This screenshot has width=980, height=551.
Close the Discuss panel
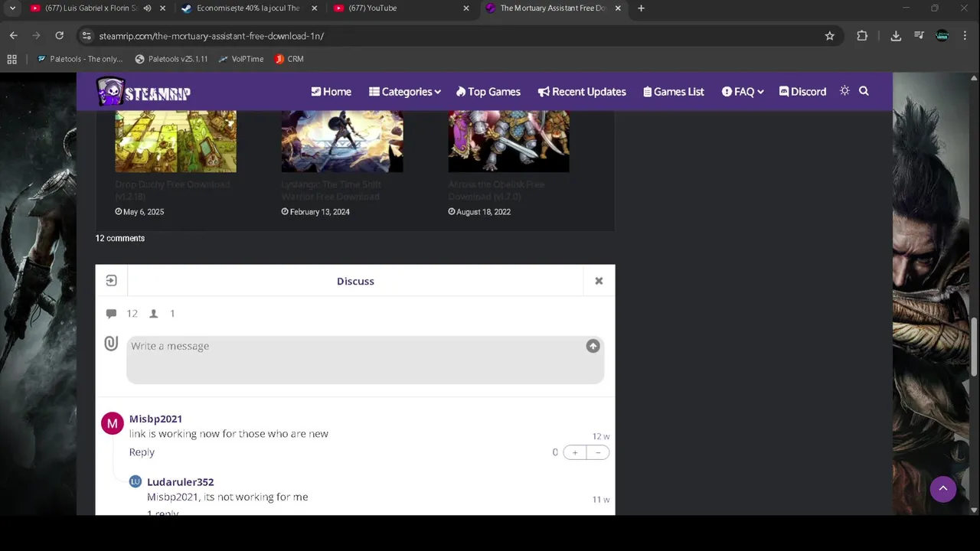pyautogui.click(x=599, y=281)
